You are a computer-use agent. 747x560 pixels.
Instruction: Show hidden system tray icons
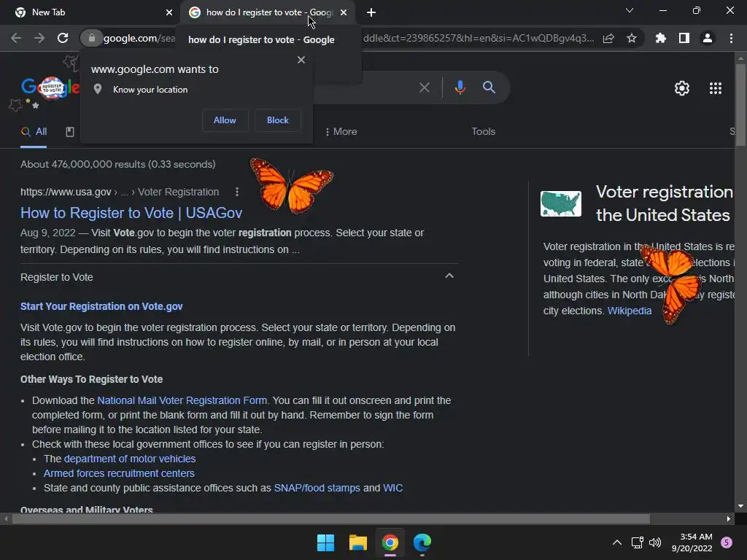617,542
